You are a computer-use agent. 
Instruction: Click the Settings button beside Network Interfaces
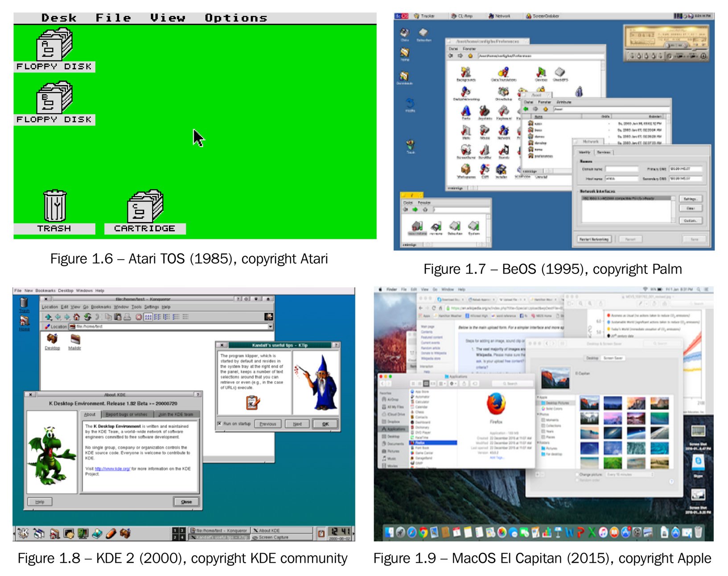[690, 199]
